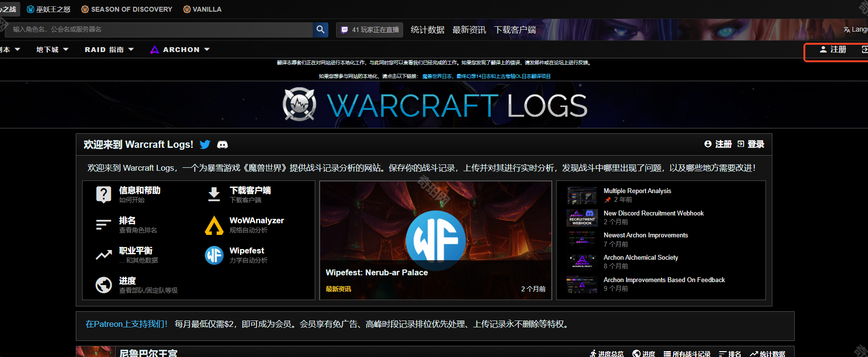Click the search magnifier button
This screenshot has height=357, width=868.
pos(321,30)
